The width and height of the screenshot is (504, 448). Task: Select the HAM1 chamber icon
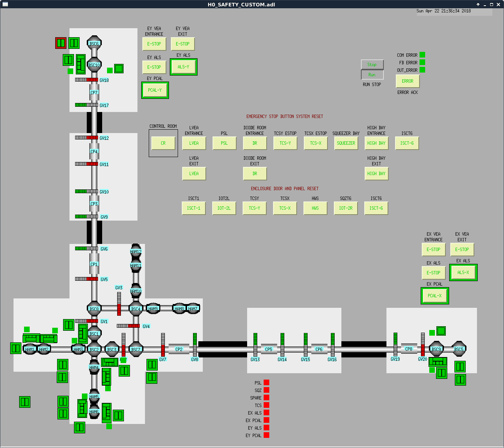30,349
